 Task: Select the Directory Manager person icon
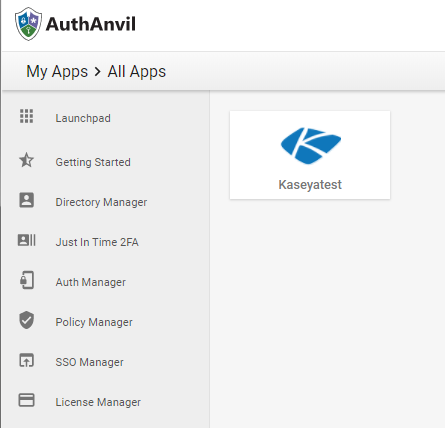coord(26,200)
